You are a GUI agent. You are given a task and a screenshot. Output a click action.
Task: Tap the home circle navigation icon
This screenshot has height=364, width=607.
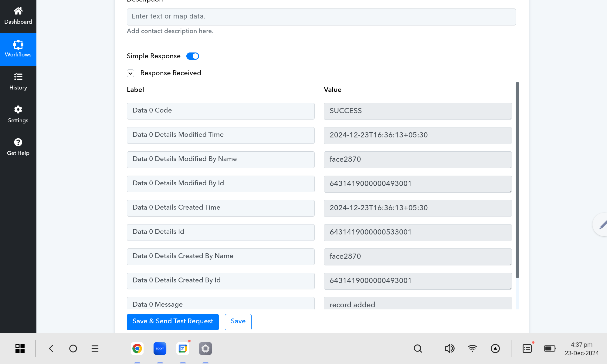click(73, 349)
